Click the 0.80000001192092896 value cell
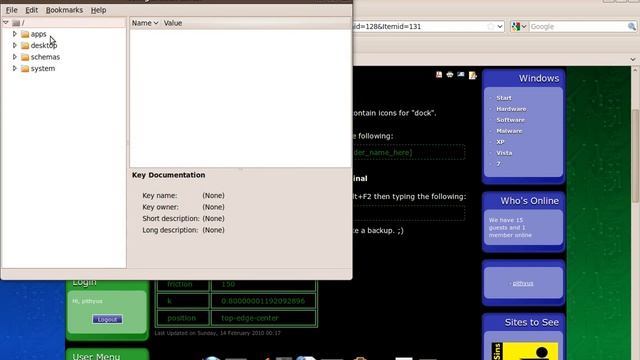640x360 pixels. tap(264, 301)
